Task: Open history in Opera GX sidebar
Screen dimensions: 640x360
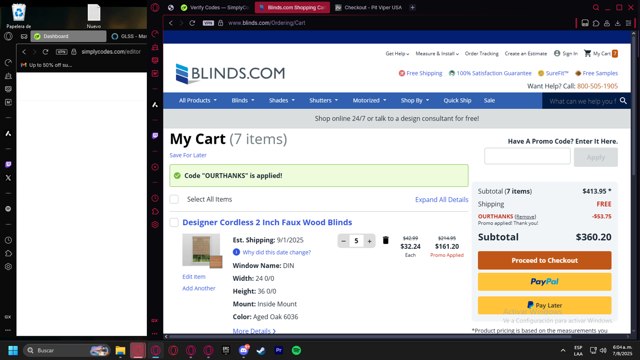Action: [x=155, y=198]
